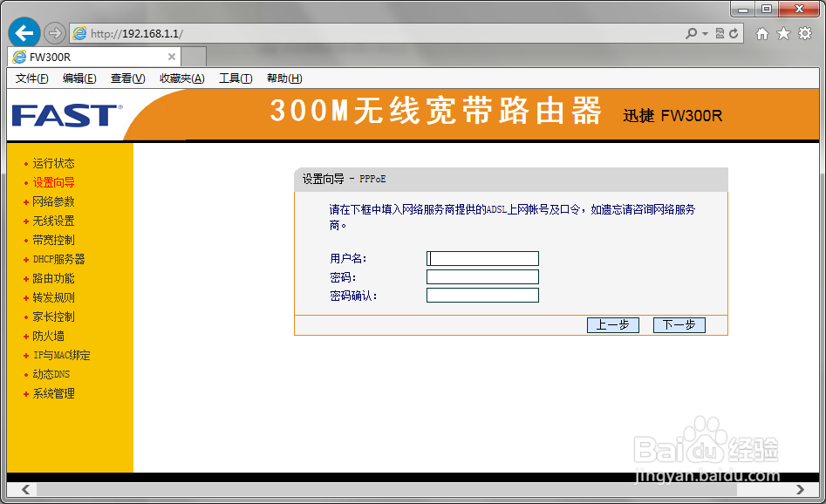This screenshot has height=504, width=826.
Task: Click the 下一步 button
Action: click(679, 325)
